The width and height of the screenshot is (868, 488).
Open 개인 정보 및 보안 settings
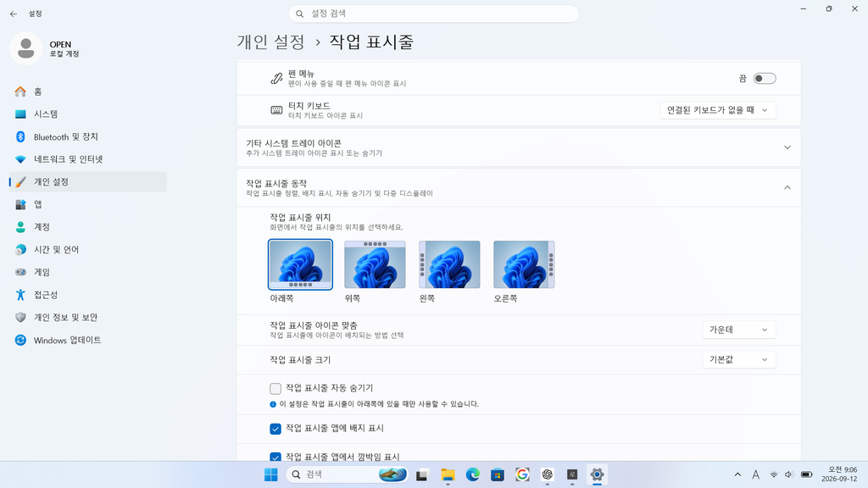(x=87, y=318)
